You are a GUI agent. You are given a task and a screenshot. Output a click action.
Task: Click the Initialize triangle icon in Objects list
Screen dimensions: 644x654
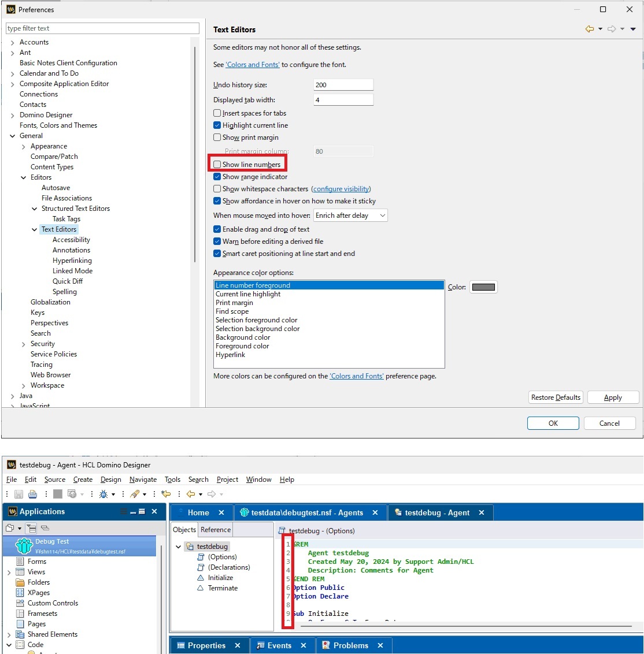pyautogui.click(x=201, y=578)
